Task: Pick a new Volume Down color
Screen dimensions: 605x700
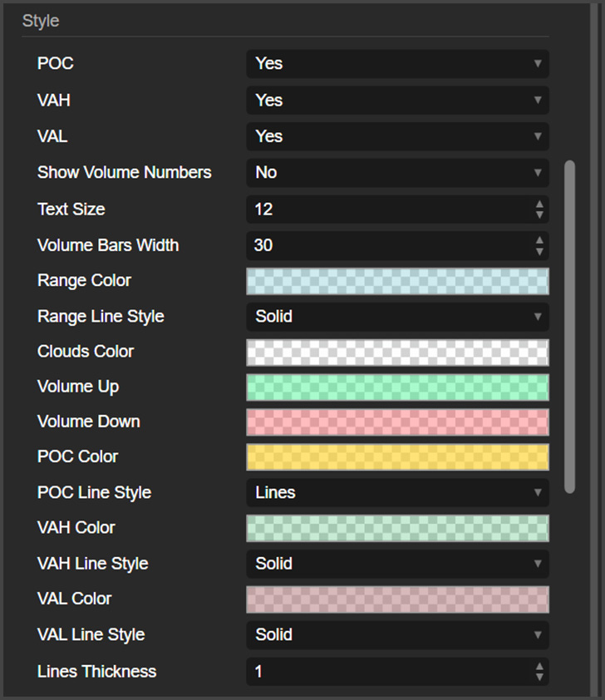Action: pos(397,422)
